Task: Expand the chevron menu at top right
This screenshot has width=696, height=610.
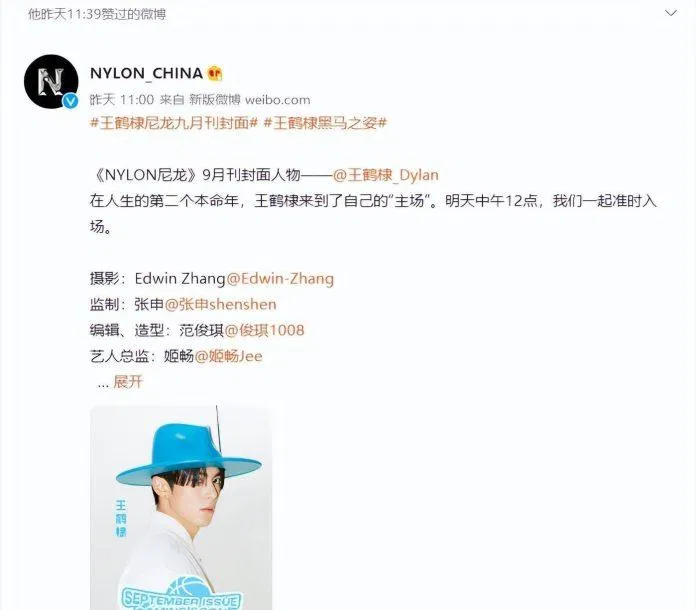Action: [x=670, y=13]
